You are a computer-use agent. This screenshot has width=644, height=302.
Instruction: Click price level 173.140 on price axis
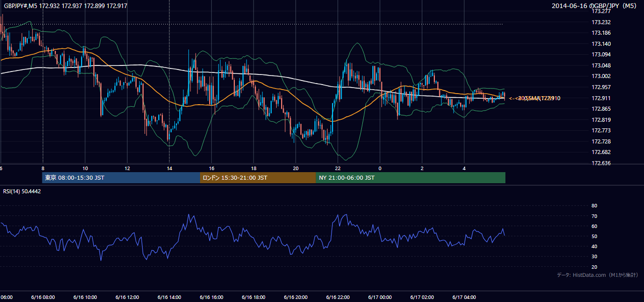601,44
